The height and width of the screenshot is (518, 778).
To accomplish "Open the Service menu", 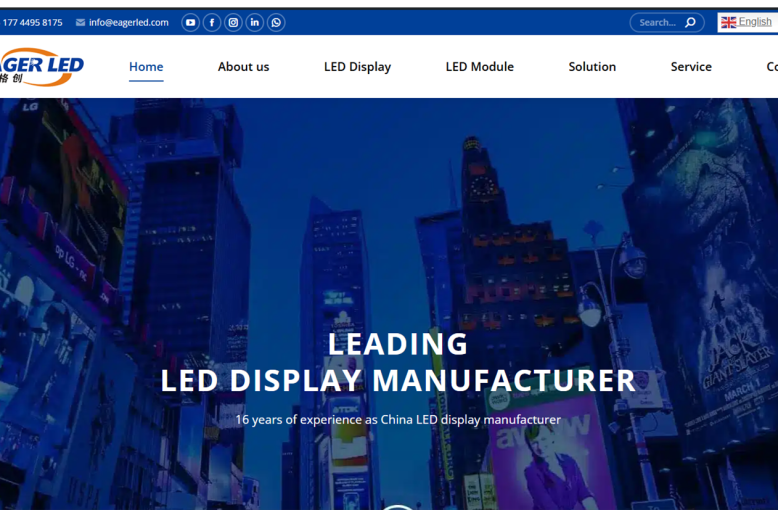I will tap(691, 66).
